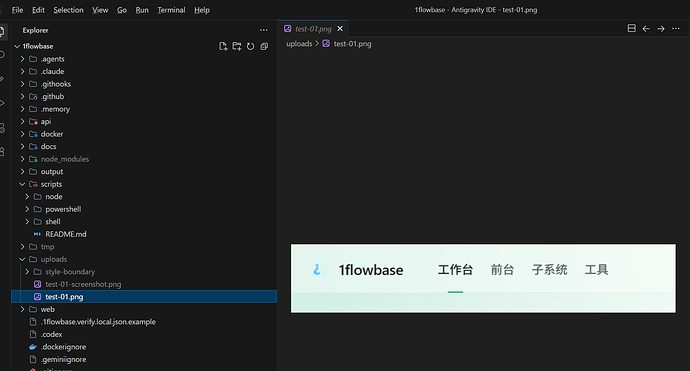The height and width of the screenshot is (371, 690).
Task: Click the folder icon beside docker
Action: click(x=33, y=134)
